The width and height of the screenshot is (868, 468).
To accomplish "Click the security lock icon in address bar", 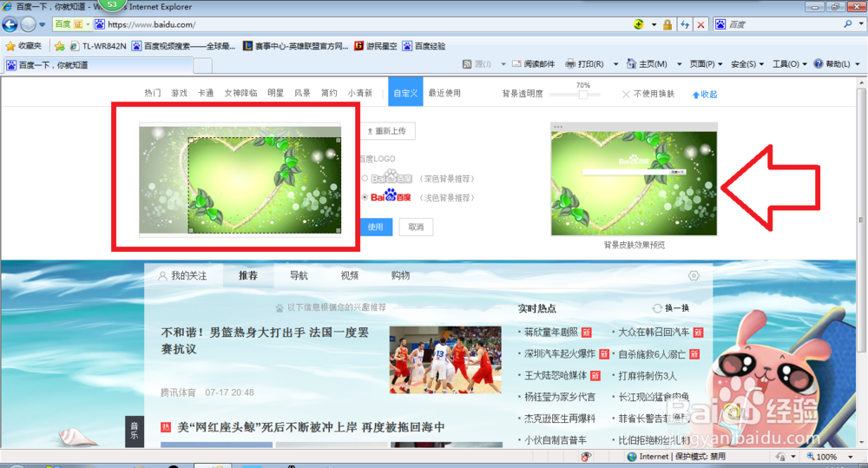I will pos(667,24).
